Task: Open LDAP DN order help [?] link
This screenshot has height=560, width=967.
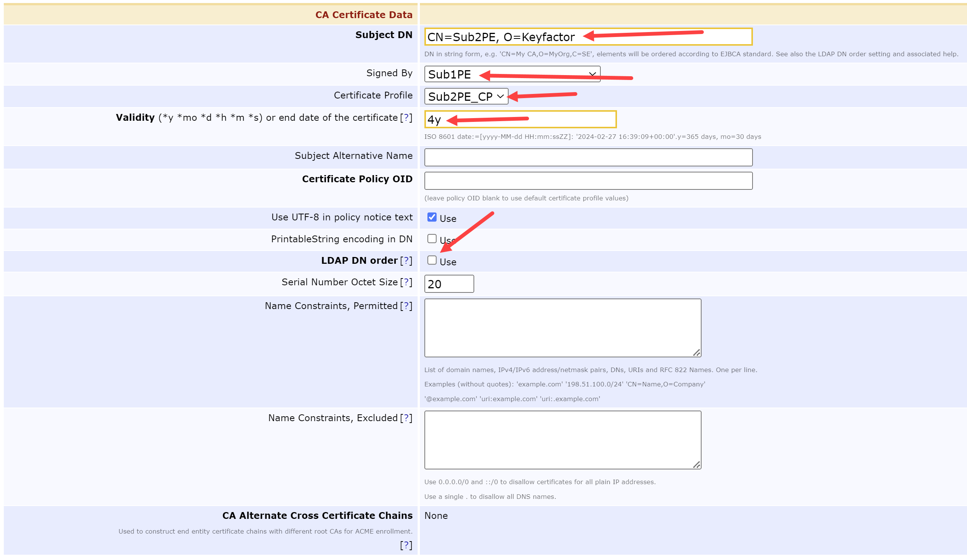Action: (406, 261)
